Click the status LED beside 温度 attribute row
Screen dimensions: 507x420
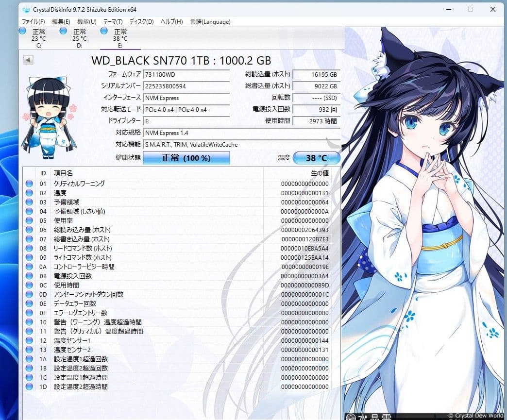pos(30,193)
